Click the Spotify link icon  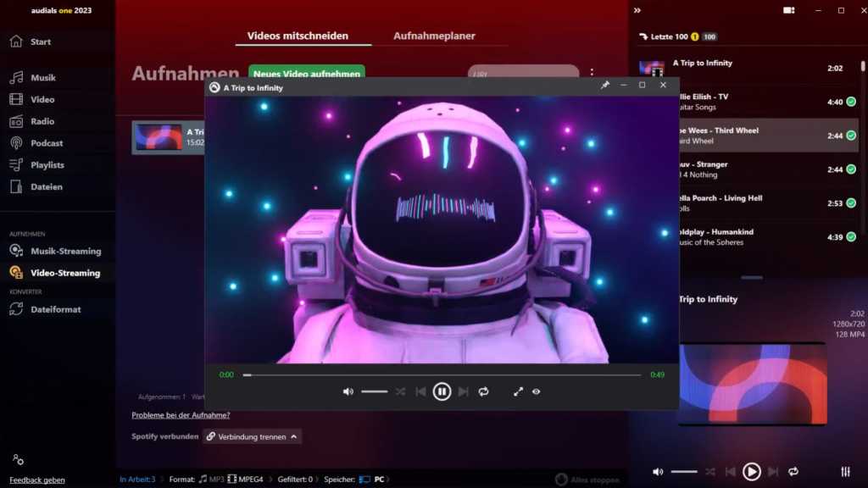211,437
